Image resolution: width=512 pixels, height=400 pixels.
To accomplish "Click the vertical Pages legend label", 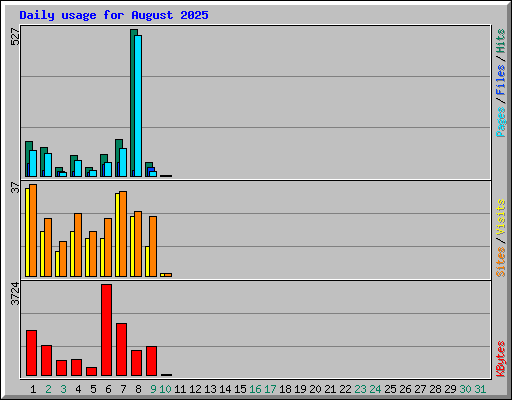I will tap(500, 122).
